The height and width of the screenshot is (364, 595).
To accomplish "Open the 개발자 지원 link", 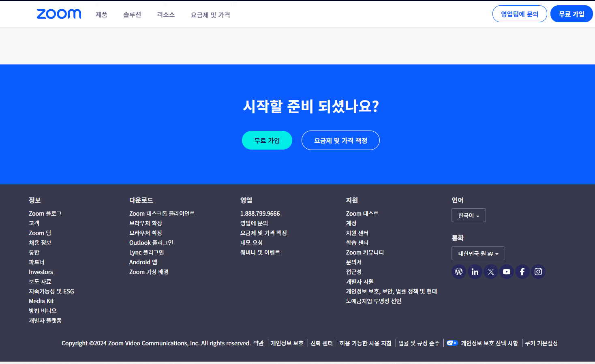I will pyautogui.click(x=360, y=281).
